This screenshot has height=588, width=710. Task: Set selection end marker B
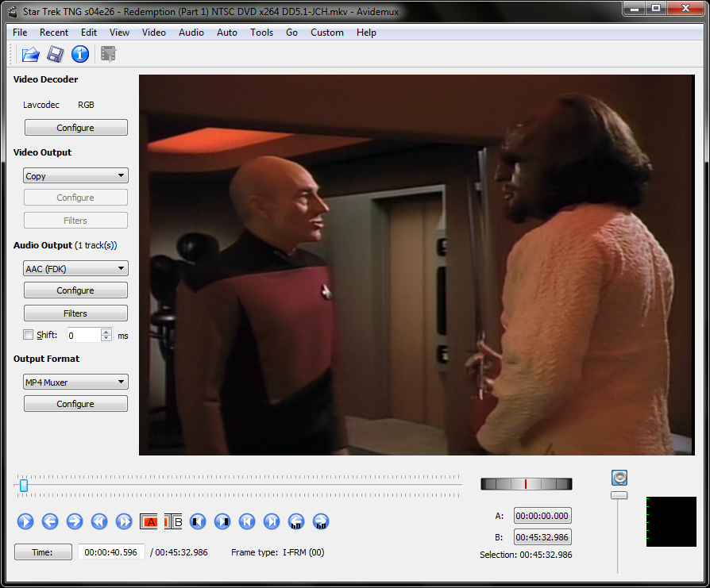173,522
